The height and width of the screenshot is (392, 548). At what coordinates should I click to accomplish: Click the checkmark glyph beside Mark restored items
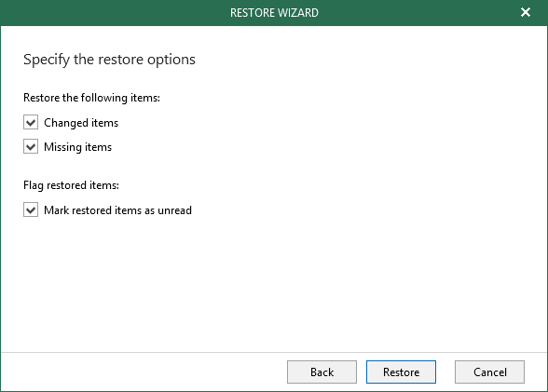[x=31, y=210]
